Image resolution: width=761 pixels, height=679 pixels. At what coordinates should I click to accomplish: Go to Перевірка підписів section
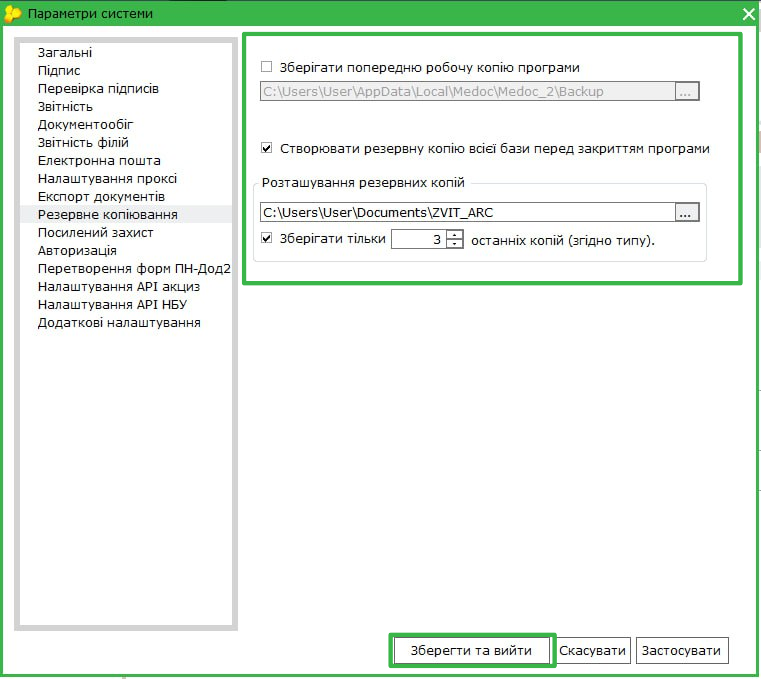98,88
